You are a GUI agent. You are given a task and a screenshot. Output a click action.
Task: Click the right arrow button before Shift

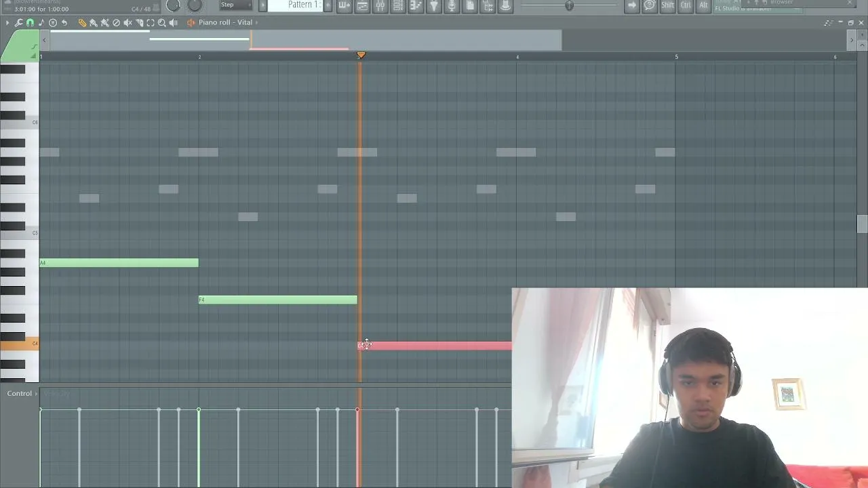632,5
